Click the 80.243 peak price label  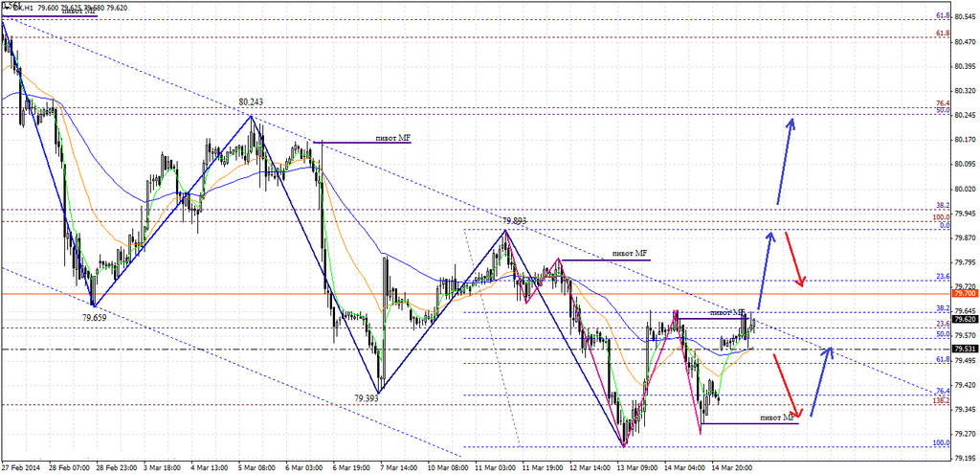point(251,102)
